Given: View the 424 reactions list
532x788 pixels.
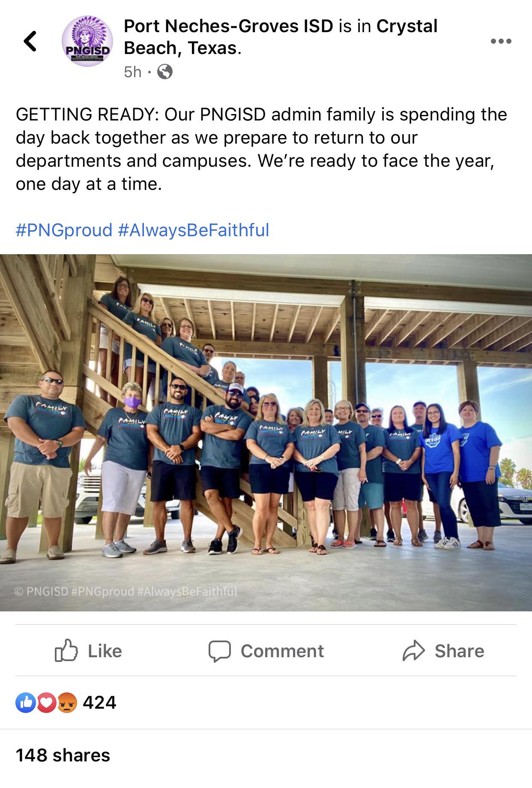Looking at the screenshot, I should click(99, 703).
